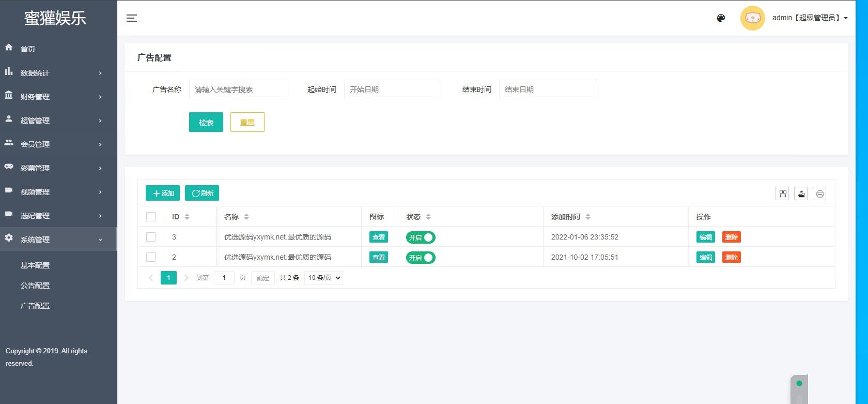
Task: Sort by 添加时间 column arrows
Action: point(588,217)
